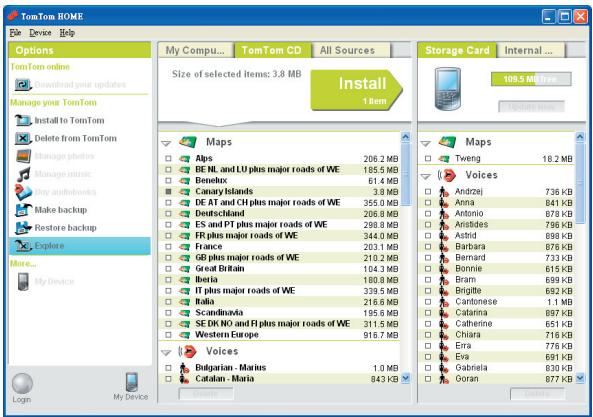Click the More... link
The width and height of the screenshot is (593, 417).
(x=23, y=264)
